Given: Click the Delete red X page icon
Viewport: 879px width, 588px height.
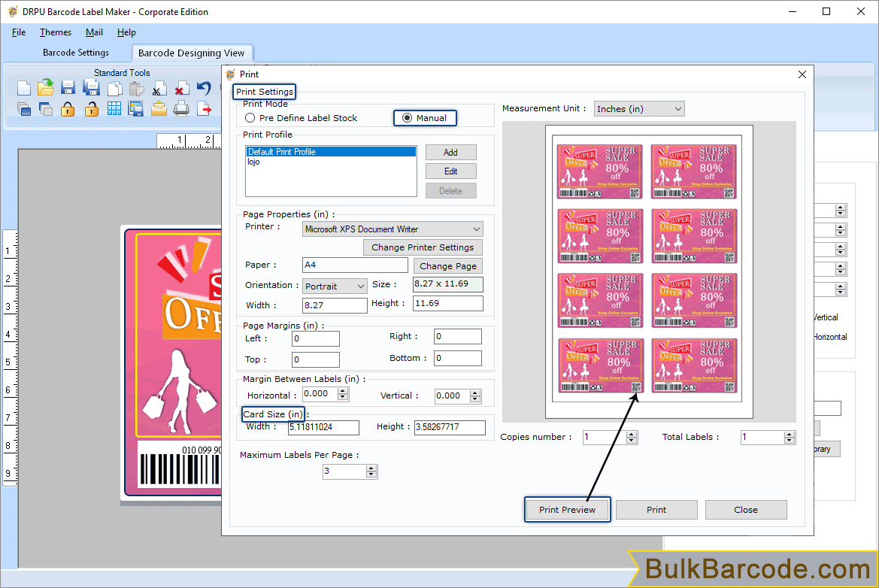Looking at the screenshot, I should pyautogui.click(x=181, y=89).
